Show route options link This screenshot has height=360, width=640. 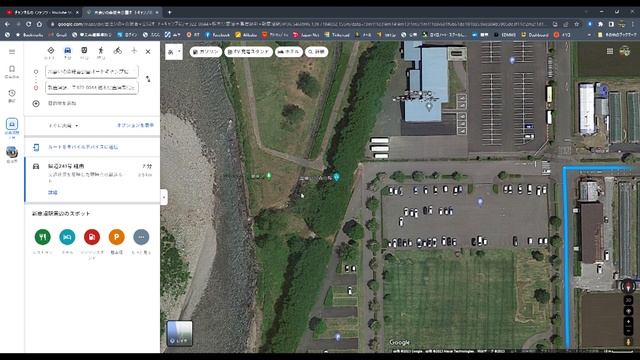tap(136, 125)
